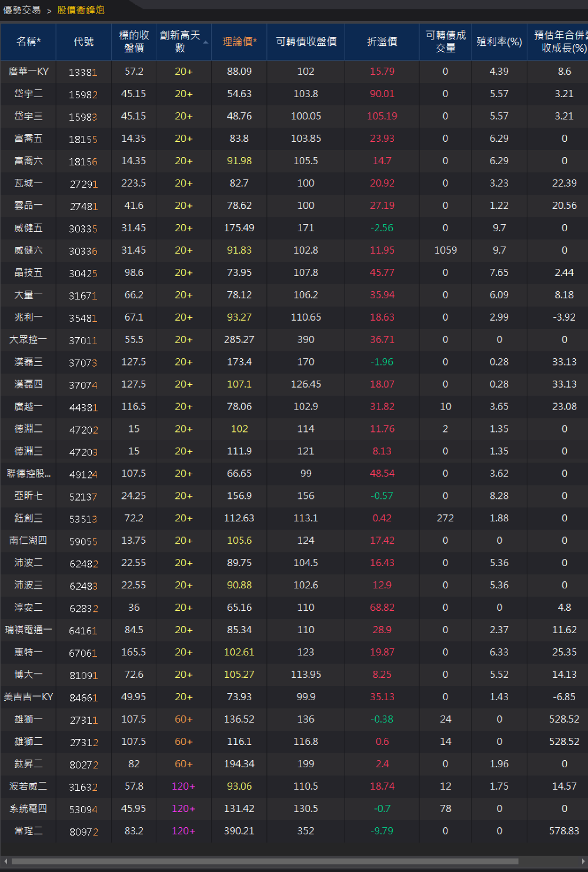This screenshot has width=588, height=872.
Task: Sort by 創新高天數 column header
Action: click(x=183, y=41)
